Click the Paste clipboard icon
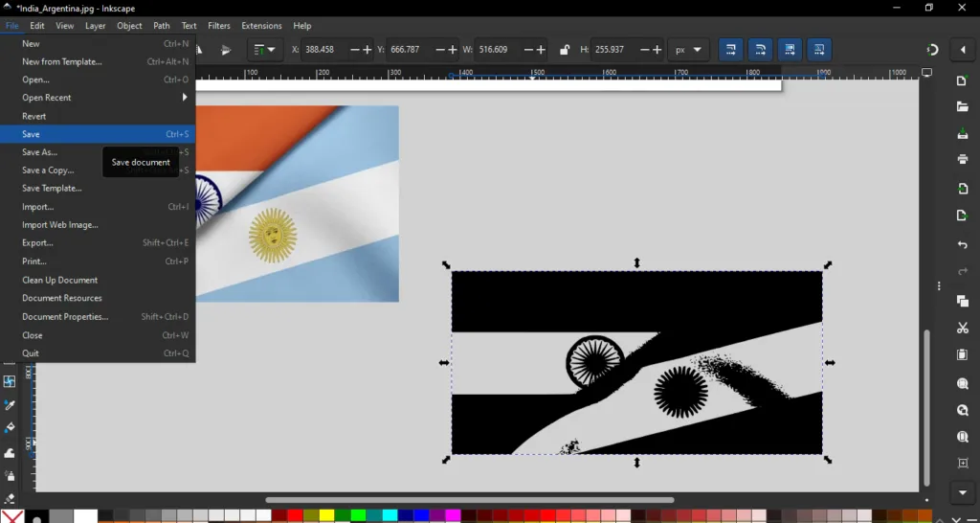 963,354
